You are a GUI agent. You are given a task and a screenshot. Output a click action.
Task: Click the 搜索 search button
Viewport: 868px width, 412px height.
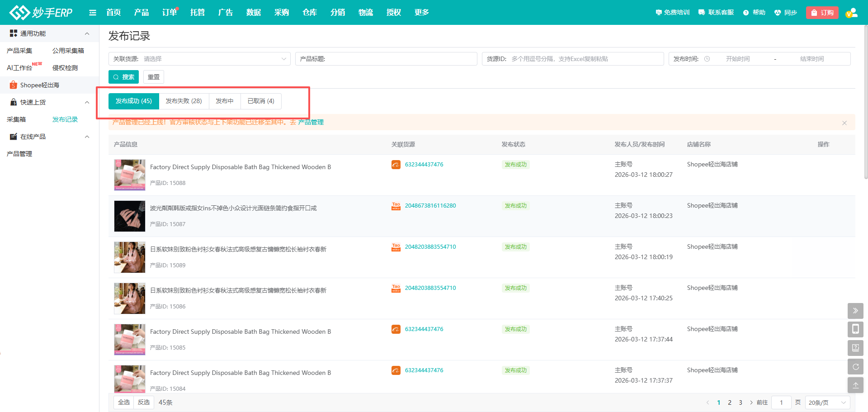coord(123,77)
